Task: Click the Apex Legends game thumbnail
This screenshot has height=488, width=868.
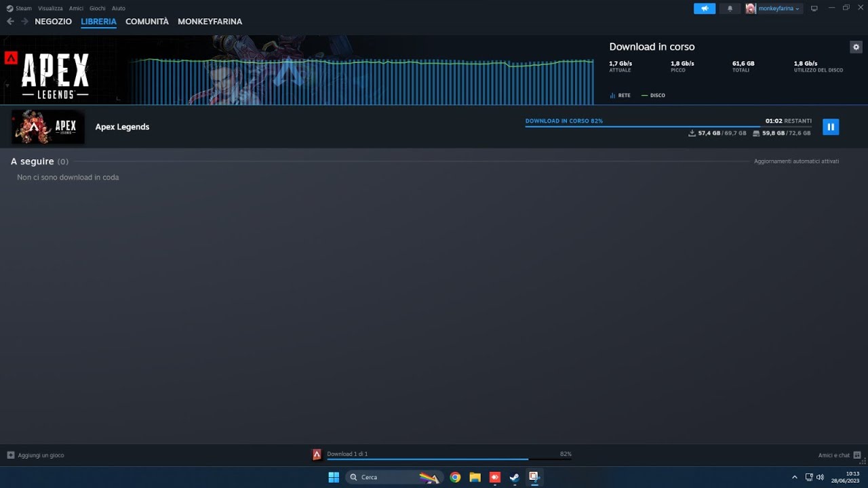Action: pyautogui.click(x=48, y=127)
